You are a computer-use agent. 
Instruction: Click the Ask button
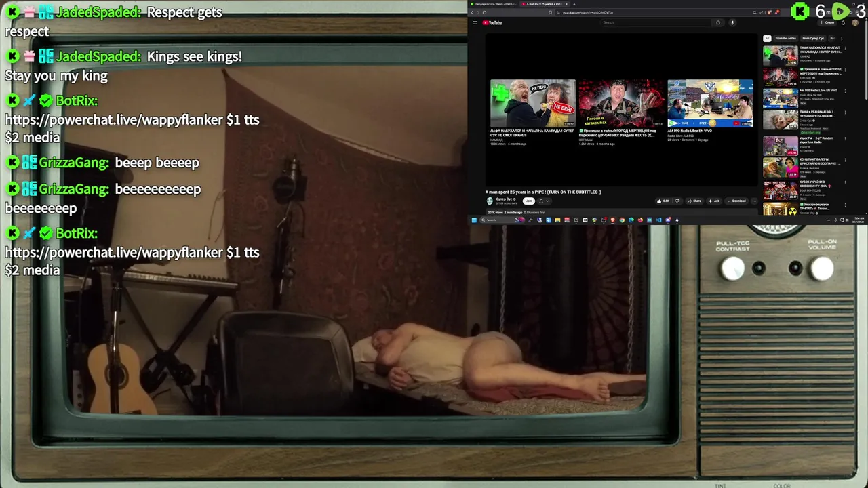click(x=714, y=201)
